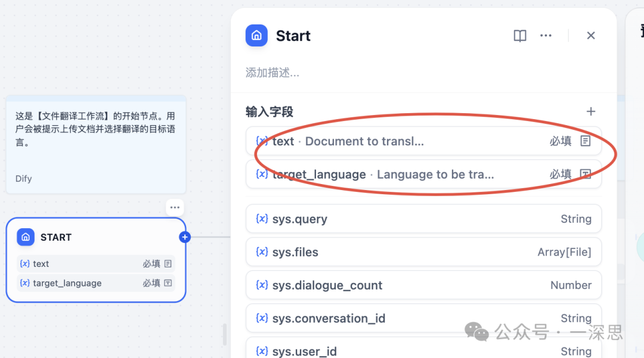The height and width of the screenshot is (358, 644).
Task: Select the sys.conversation_id variable row
Action: point(423,318)
